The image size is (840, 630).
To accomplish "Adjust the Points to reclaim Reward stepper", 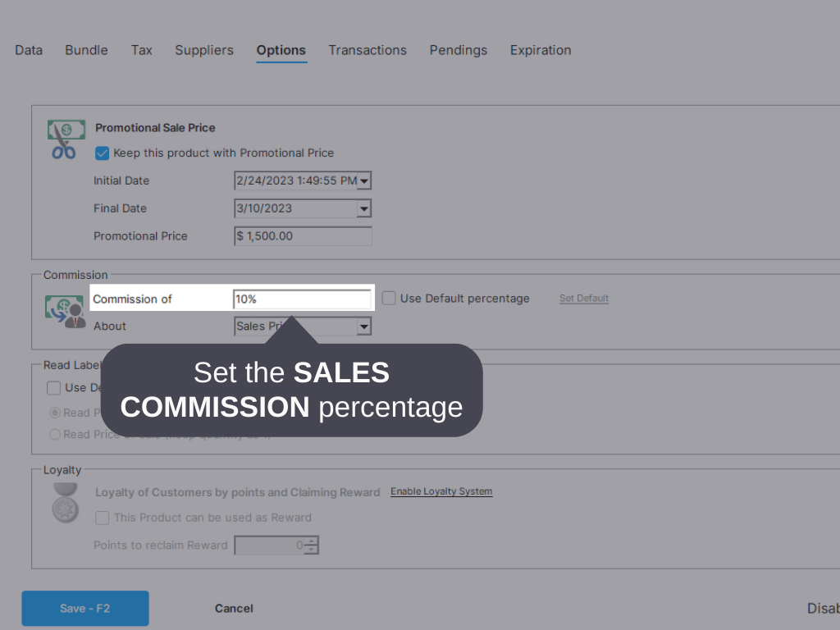I will (x=311, y=546).
